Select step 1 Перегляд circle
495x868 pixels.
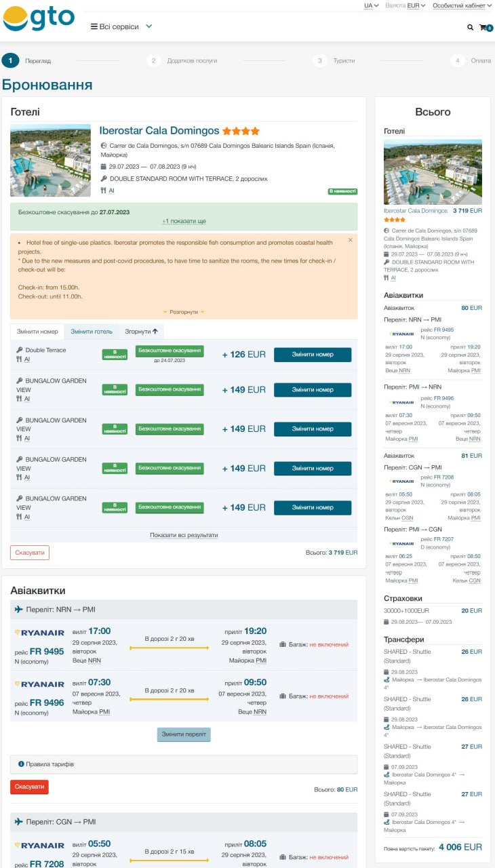10,60
